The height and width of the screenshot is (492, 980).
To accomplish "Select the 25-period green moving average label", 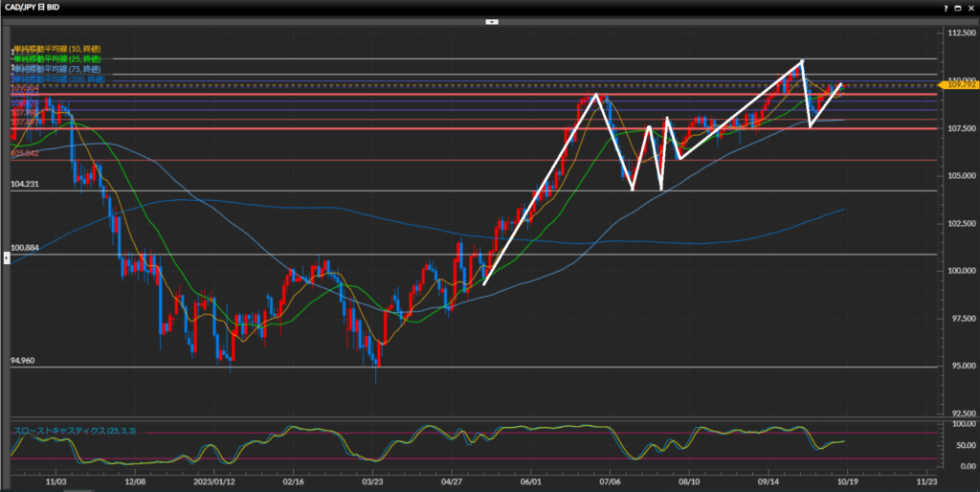I will coord(57,58).
